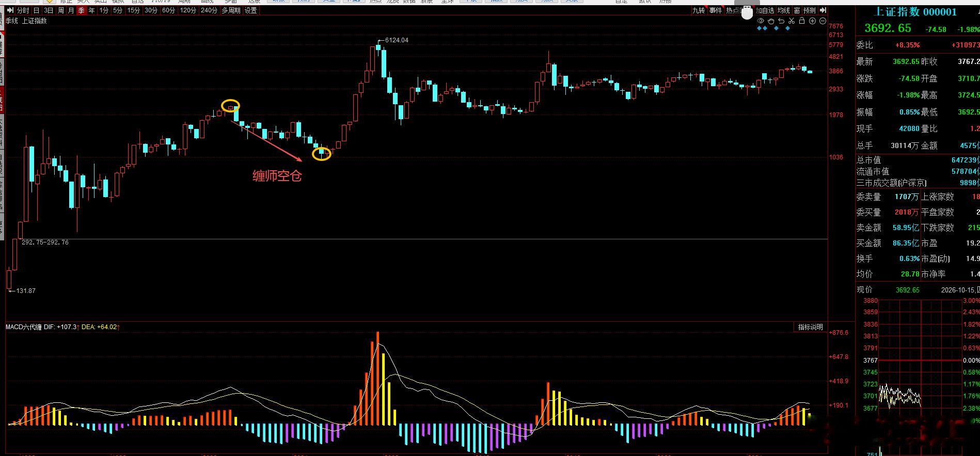Click the 季线 上证指数 chart title
This screenshot has height=456, width=980.
[x=26, y=21]
